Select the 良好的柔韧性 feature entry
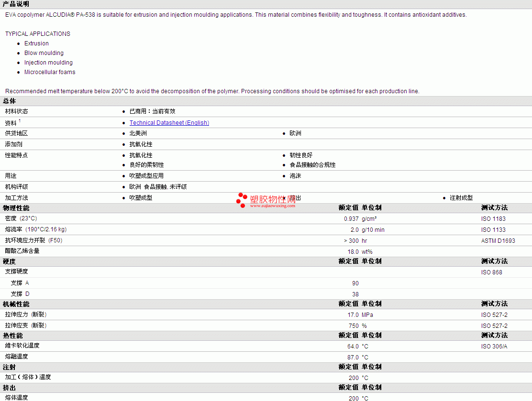This screenshot has width=532, height=401. [146, 165]
